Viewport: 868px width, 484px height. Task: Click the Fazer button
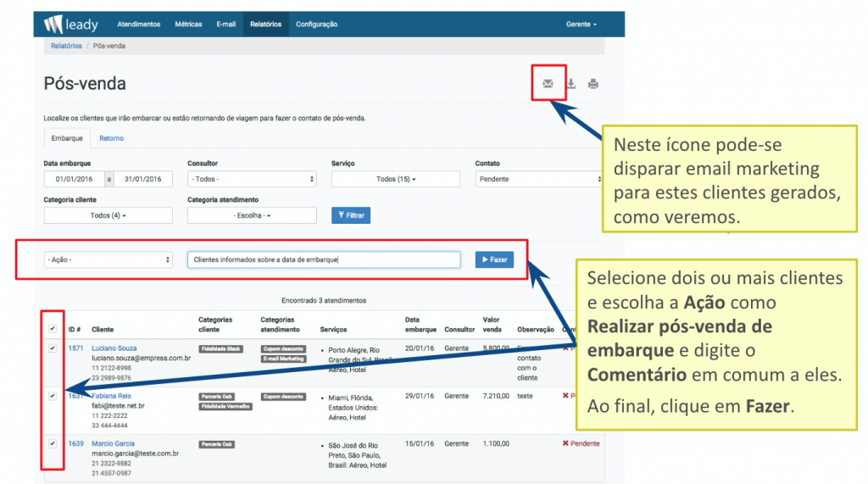point(494,259)
